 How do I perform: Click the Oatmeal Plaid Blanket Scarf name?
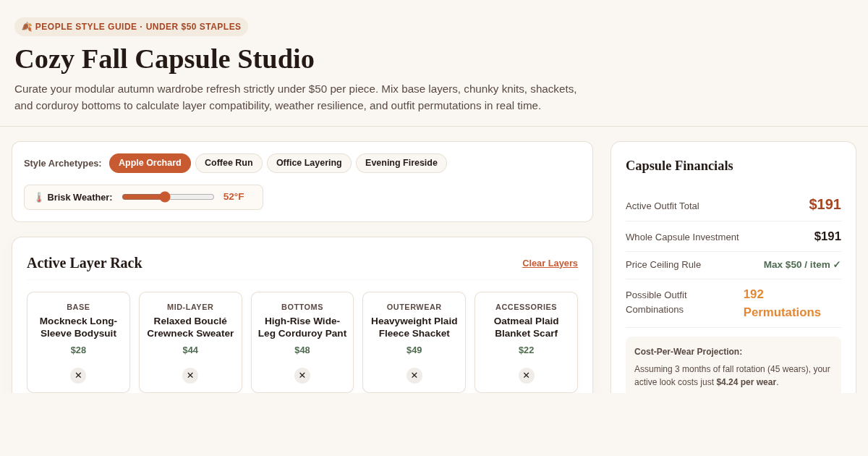(527, 327)
